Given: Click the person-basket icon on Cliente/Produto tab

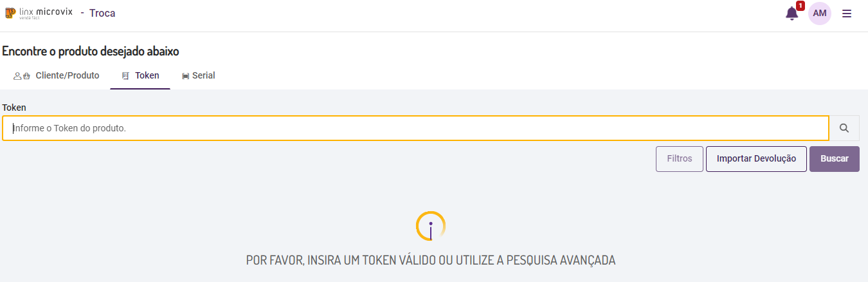Looking at the screenshot, I should click(x=22, y=76).
